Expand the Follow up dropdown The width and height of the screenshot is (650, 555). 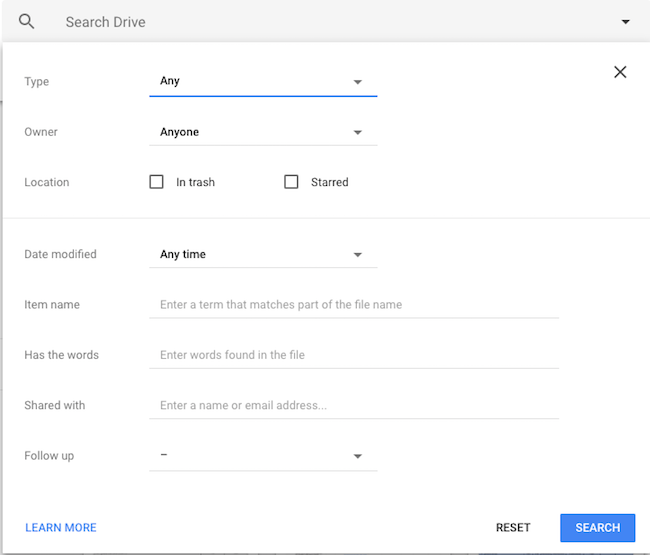tap(263, 456)
